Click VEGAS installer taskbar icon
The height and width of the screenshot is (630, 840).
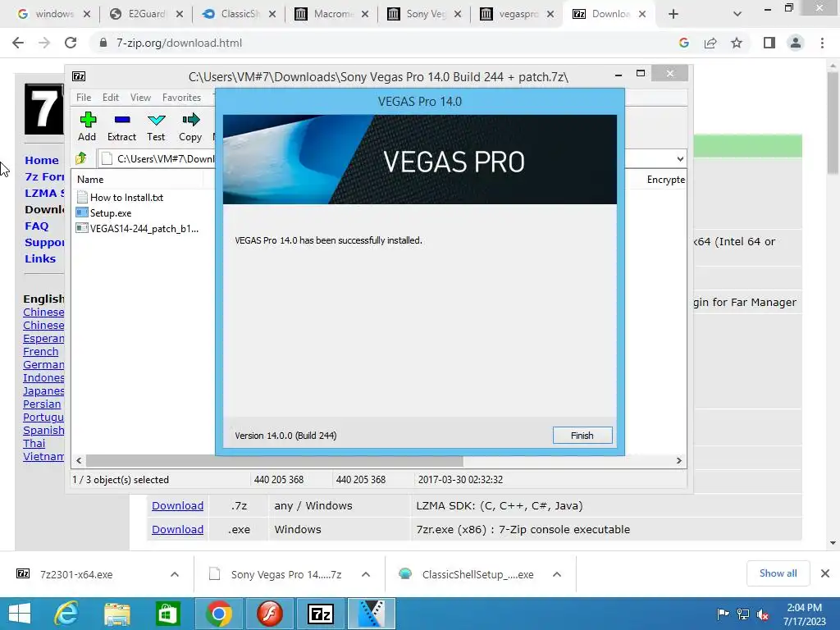[x=372, y=614]
